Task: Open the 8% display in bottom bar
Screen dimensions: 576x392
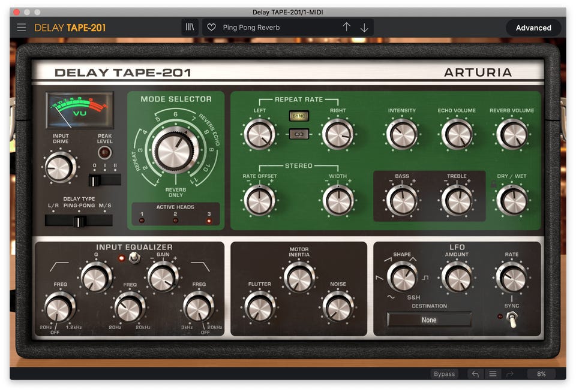Action: [x=541, y=374]
